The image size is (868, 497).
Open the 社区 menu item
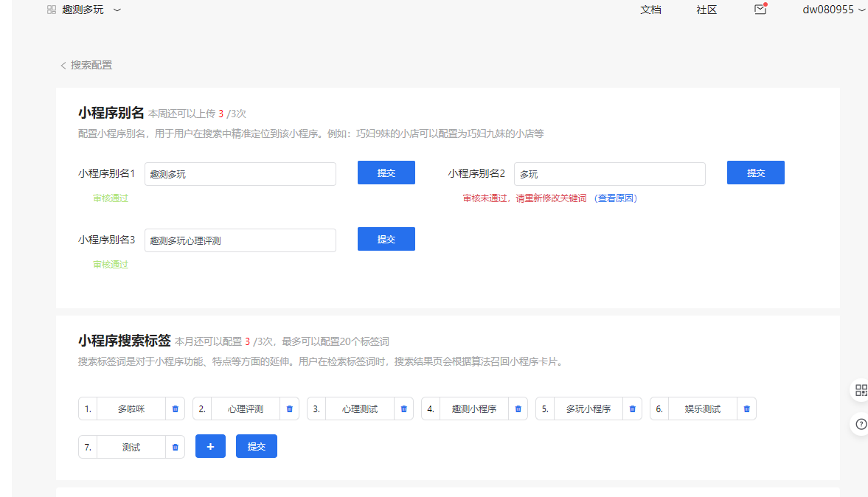click(x=706, y=10)
